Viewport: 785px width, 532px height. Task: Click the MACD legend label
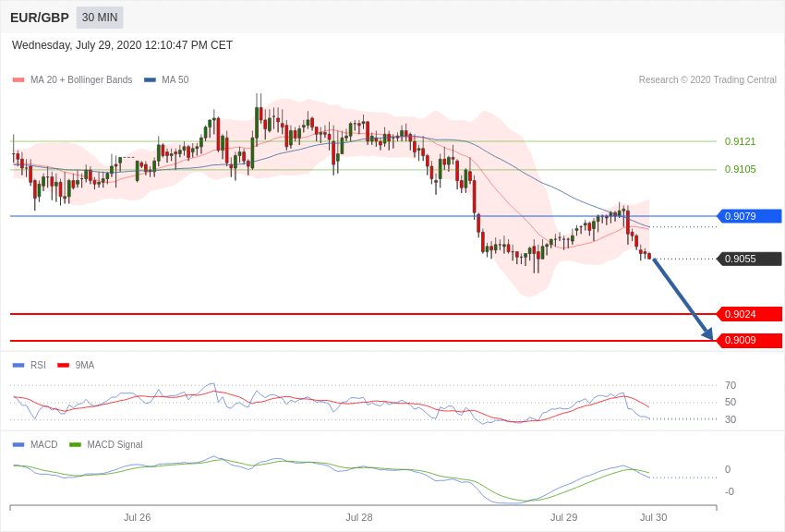point(44,444)
